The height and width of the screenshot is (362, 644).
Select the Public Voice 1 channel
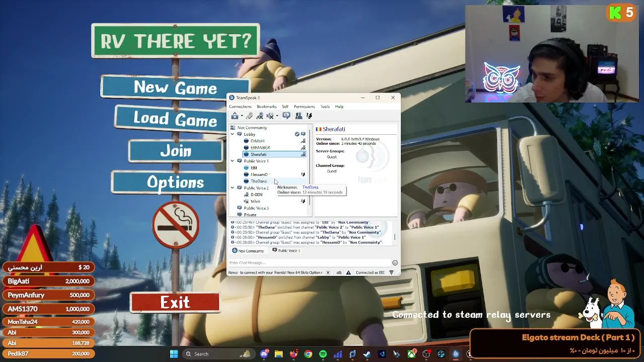(x=256, y=161)
